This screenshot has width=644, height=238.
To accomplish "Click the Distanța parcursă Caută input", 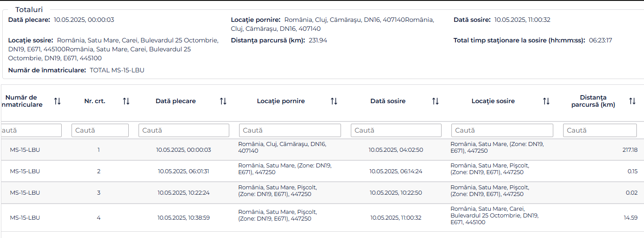I will pos(600,130).
